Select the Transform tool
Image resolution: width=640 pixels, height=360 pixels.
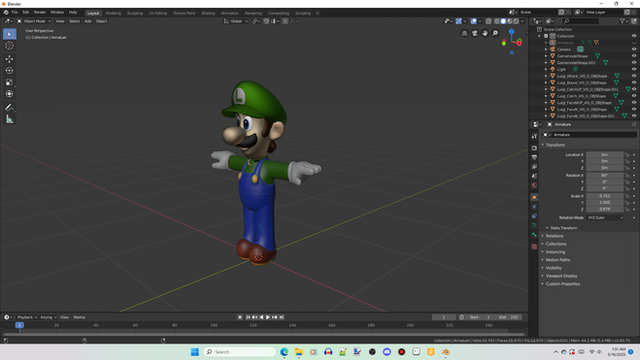tap(9, 94)
